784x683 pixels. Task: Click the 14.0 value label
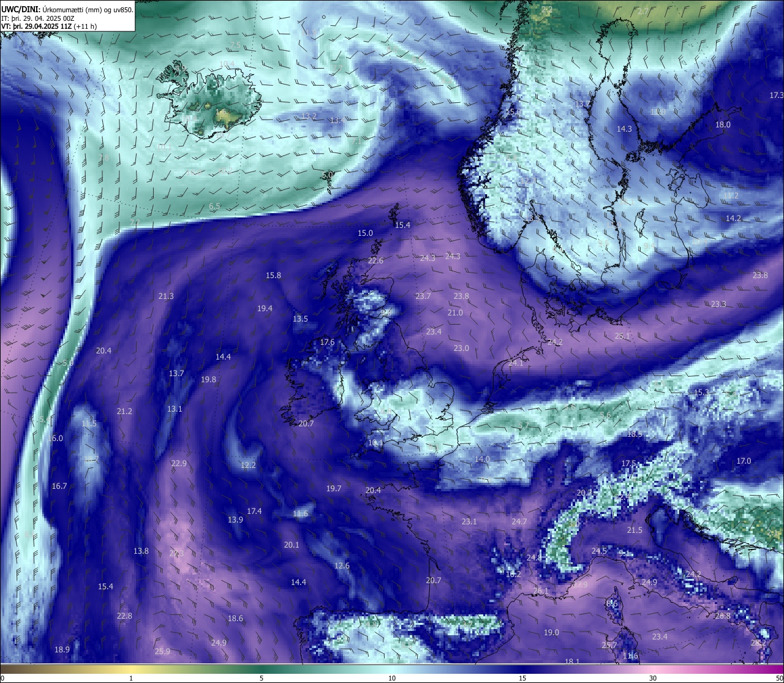(482, 459)
